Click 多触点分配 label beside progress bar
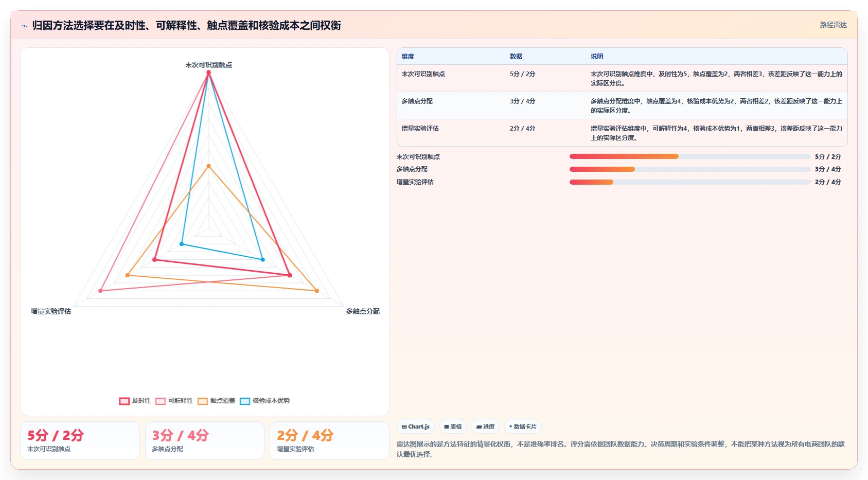The width and height of the screenshot is (868, 480). pos(412,169)
